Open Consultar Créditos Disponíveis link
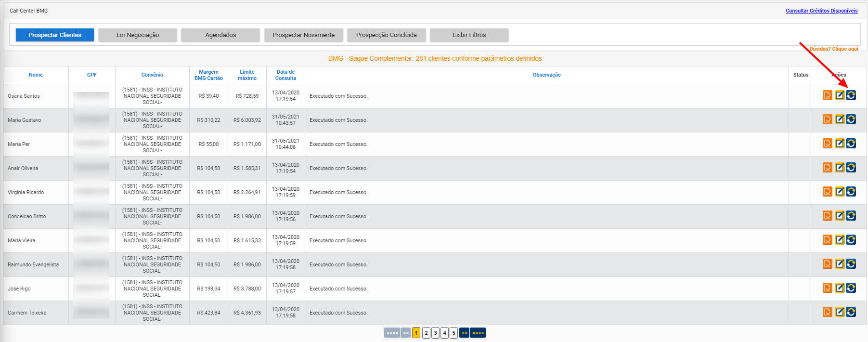The width and height of the screenshot is (868, 342). point(821,11)
